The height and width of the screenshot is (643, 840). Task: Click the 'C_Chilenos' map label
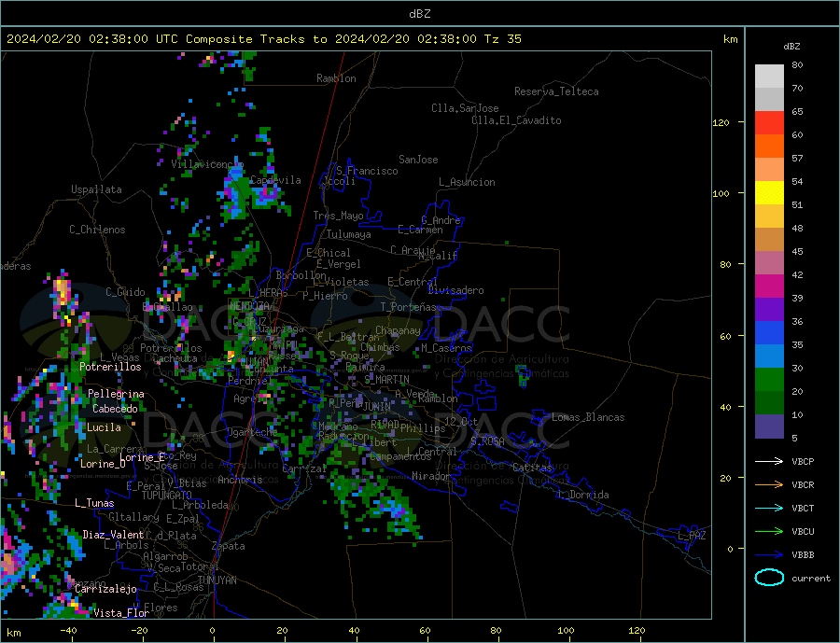click(97, 230)
